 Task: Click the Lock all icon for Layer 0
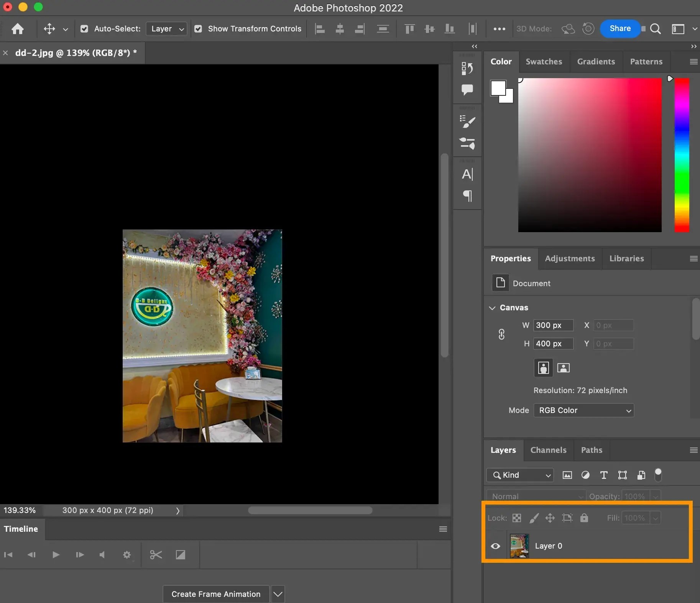tap(584, 518)
